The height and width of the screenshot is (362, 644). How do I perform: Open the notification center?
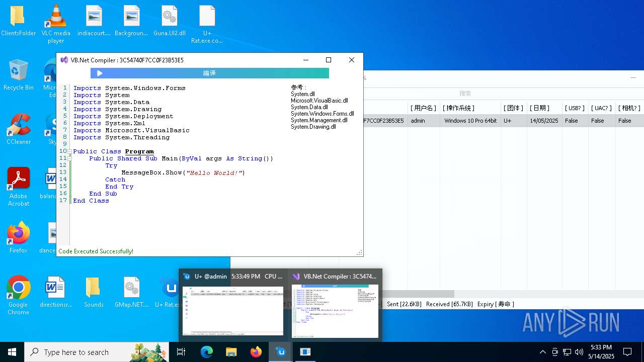(627, 352)
